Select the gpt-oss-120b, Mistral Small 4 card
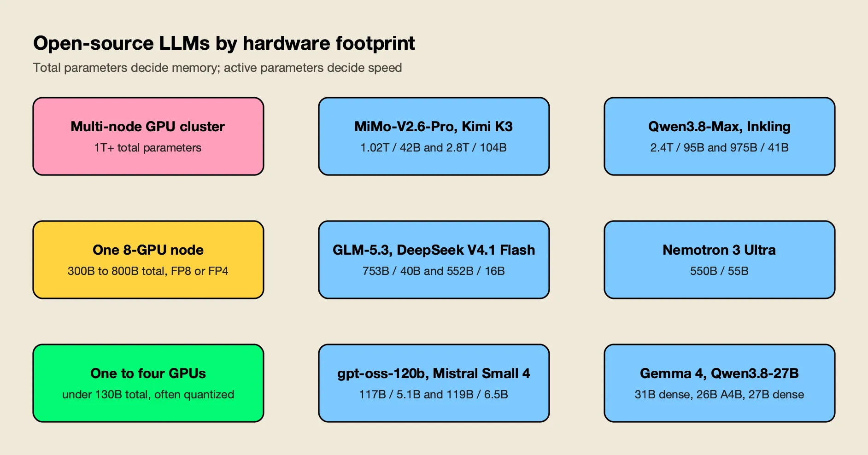Viewport: 868px width, 455px height. click(x=434, y=383)
